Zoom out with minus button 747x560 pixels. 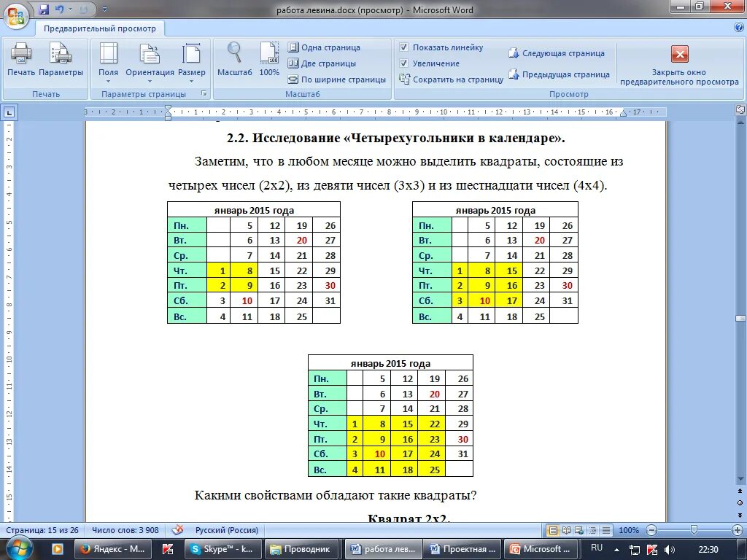coord(651,530)
